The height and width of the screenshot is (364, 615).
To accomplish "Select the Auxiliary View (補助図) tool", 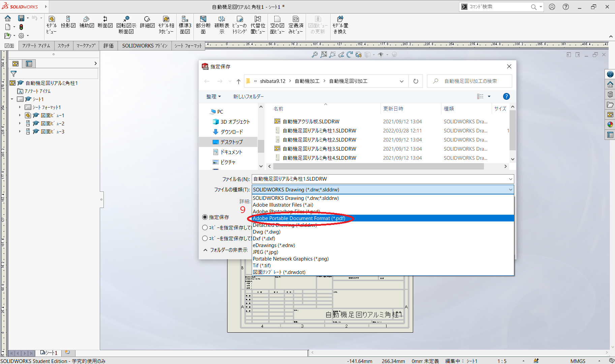I will [87, 22].
